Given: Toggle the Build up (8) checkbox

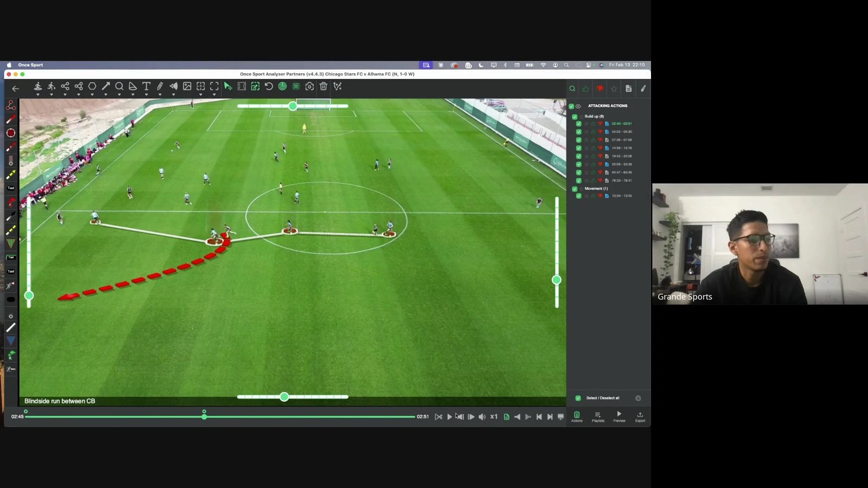Looking at the screenshot, I should point(575,117).
